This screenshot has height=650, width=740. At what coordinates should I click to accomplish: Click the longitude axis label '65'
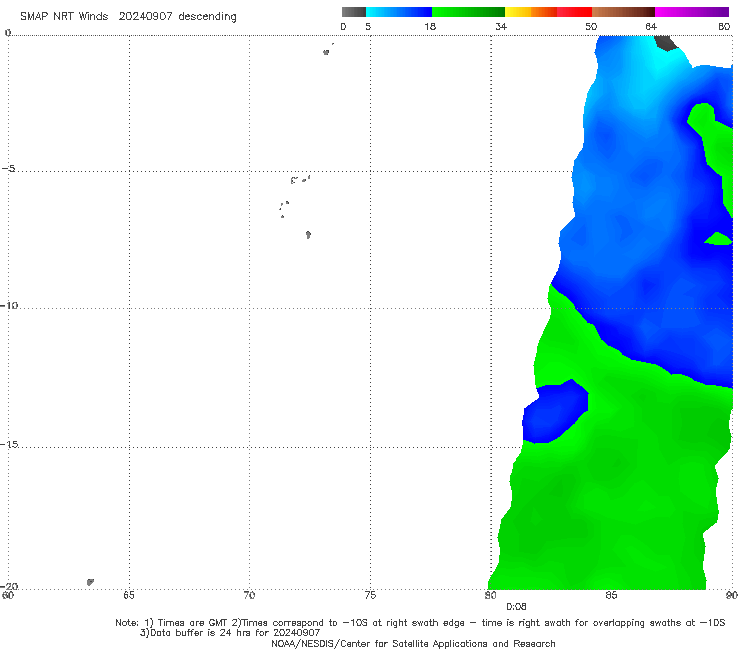tap(129, 595)
